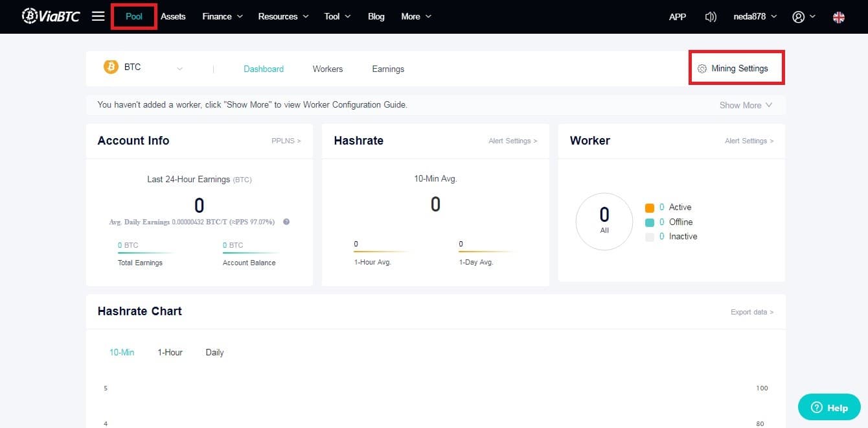Image resolution: width=868 pixels, height=428 pixels.
Task: Switch to the Workers tab
Action: click(328, 69)
